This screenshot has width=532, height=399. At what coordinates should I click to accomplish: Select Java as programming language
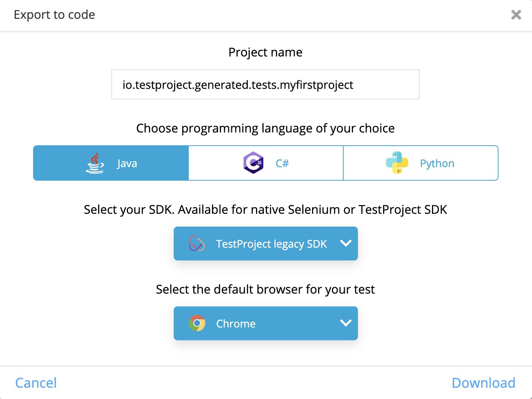(x=111, y=163)
